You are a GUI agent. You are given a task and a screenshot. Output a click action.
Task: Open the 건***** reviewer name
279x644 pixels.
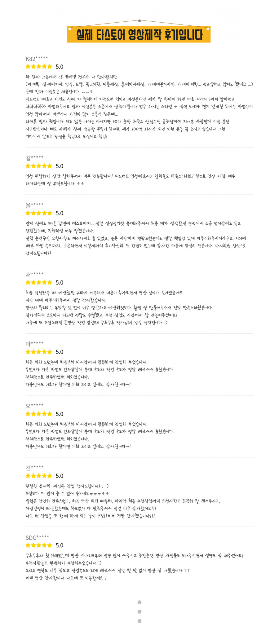(34, 468)
